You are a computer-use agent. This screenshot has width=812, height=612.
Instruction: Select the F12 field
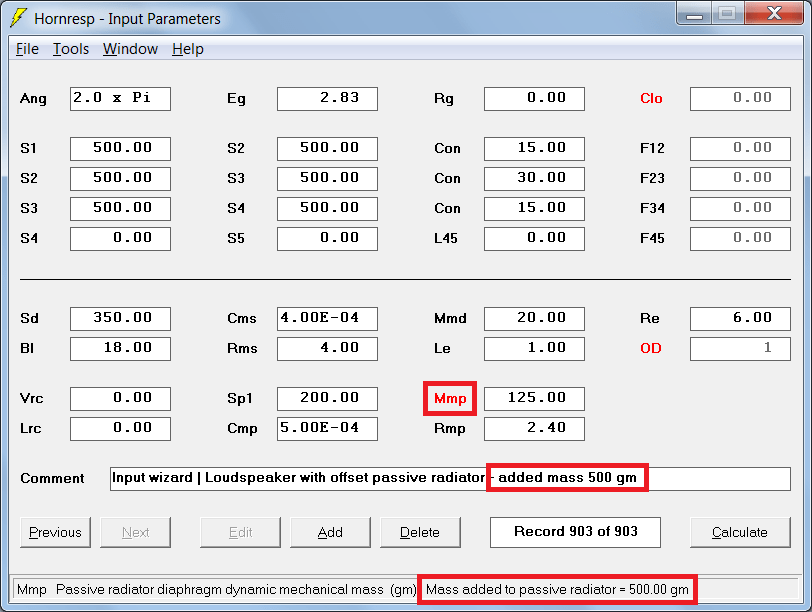coord(741,149)
